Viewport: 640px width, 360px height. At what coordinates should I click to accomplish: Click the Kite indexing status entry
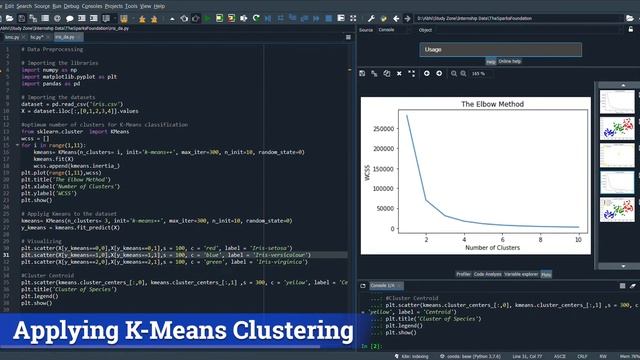pos(411,356)
